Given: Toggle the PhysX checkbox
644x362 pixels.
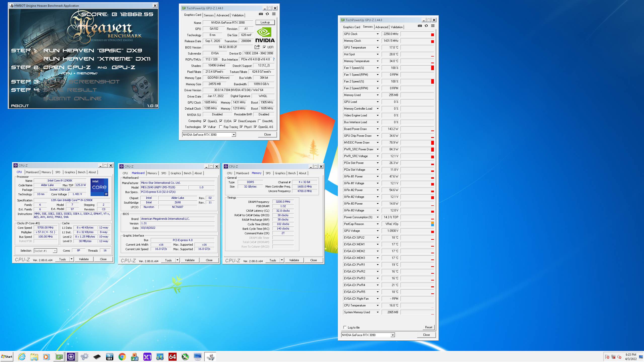Looking at the screenshot, I should (x=241, y=127).
